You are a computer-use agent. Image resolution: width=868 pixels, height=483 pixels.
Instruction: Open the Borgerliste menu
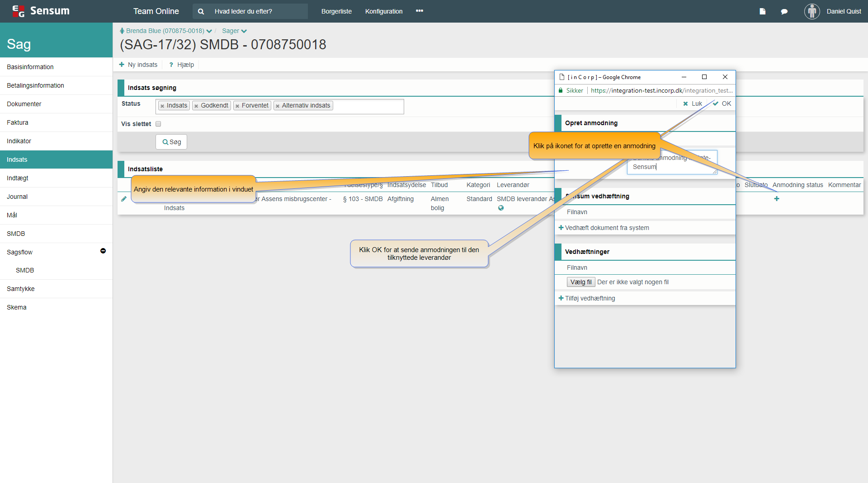(x=336, y=11)
